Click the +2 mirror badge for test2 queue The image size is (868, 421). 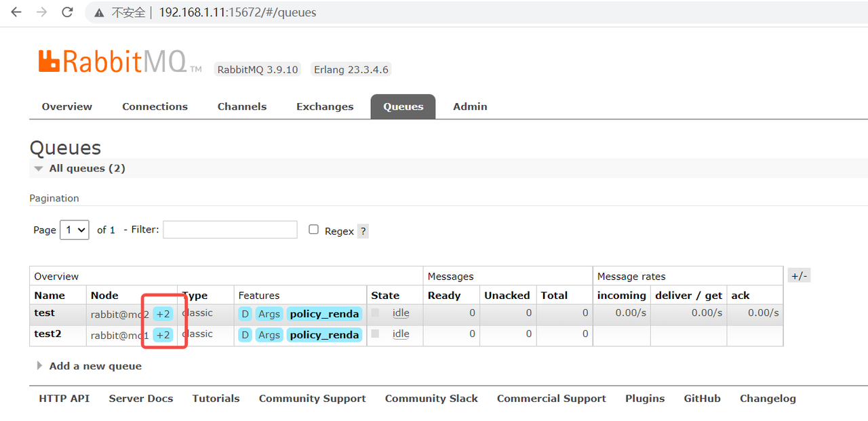point(163,335)
